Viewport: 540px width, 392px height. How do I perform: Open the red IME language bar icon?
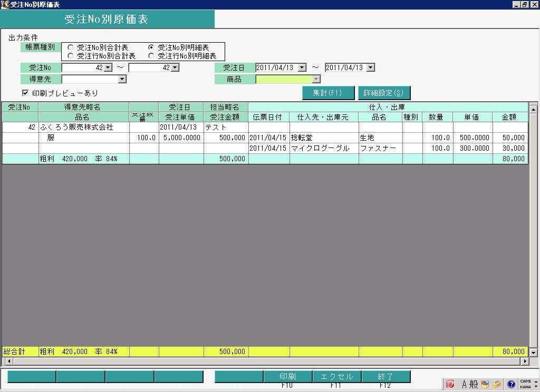point(450,384)
